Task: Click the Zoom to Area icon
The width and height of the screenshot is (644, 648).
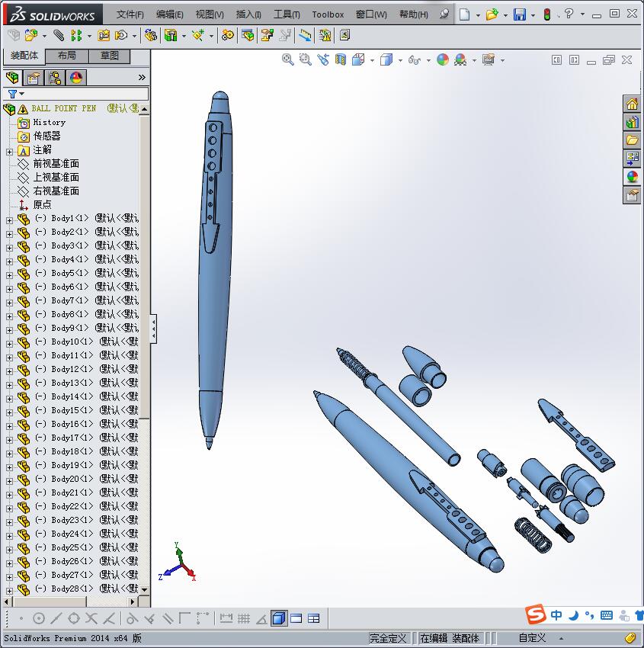Action: coord(306,60)
